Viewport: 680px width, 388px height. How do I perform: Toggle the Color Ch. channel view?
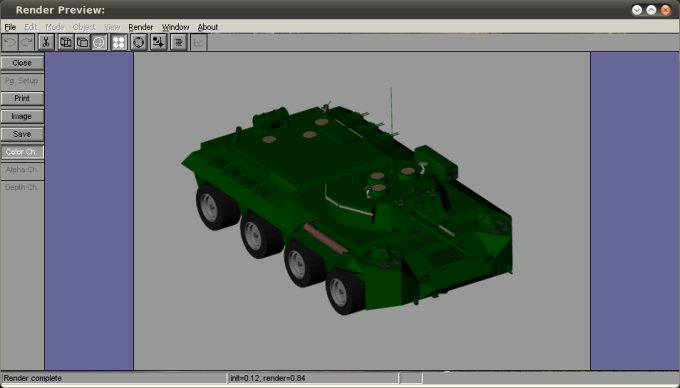point(22,152)
